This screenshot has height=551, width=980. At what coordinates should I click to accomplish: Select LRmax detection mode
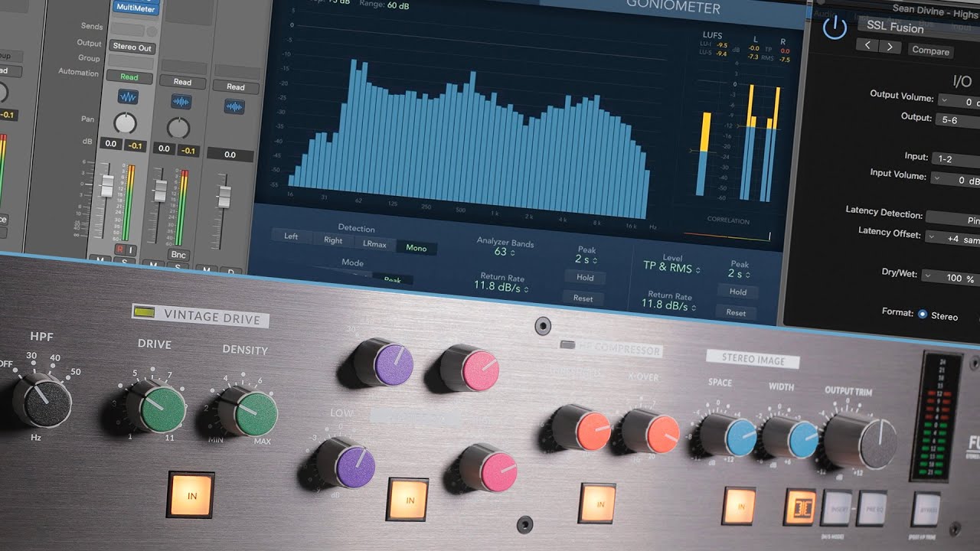(x=376, y=244)
